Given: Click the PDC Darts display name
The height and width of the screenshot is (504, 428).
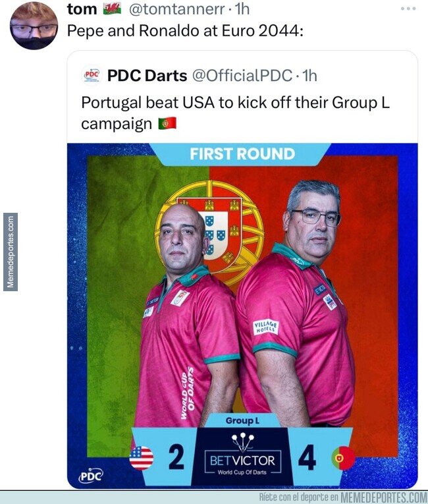Looking at the screenshot, I should (147, 76).
